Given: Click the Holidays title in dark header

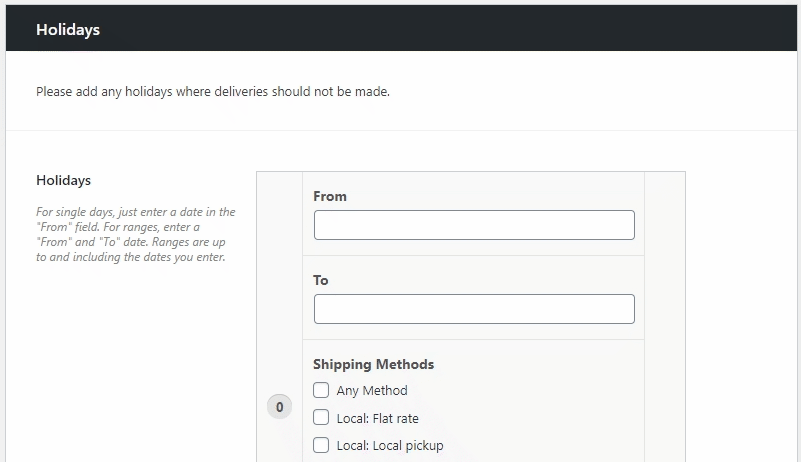Looking at the screenshot, I should click(68, 30).
